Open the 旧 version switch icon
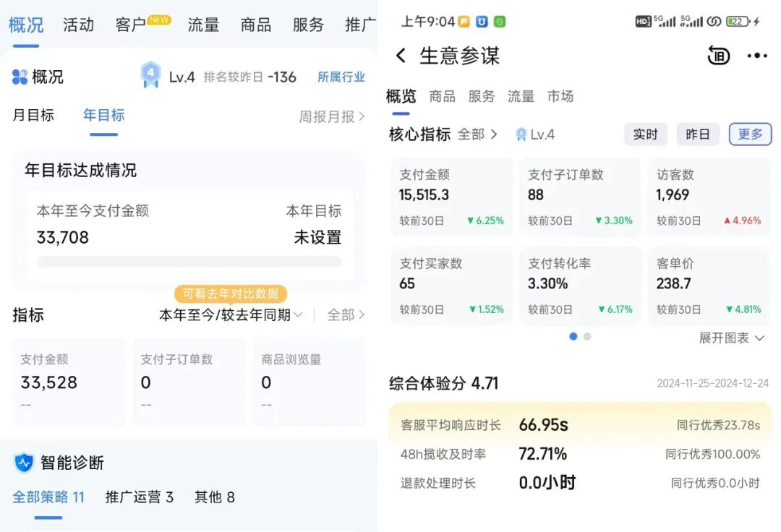781x532 pixels. click(718, 55)
